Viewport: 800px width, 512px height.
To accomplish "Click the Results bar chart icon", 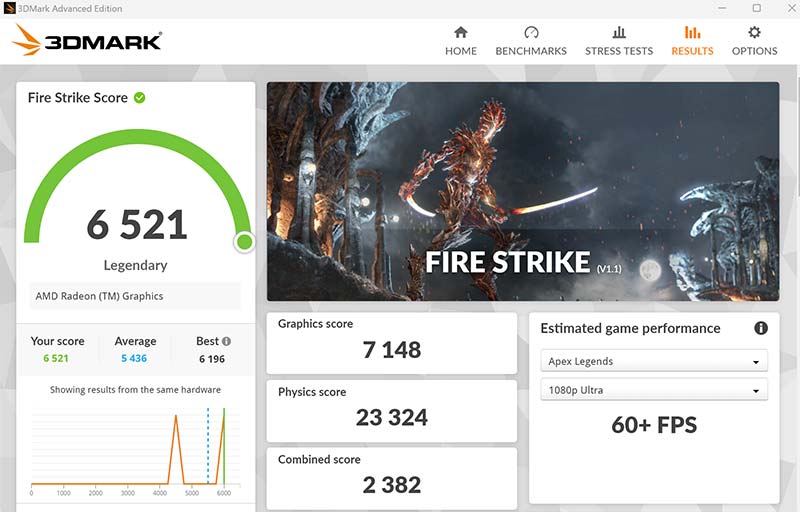I will 692,32.
